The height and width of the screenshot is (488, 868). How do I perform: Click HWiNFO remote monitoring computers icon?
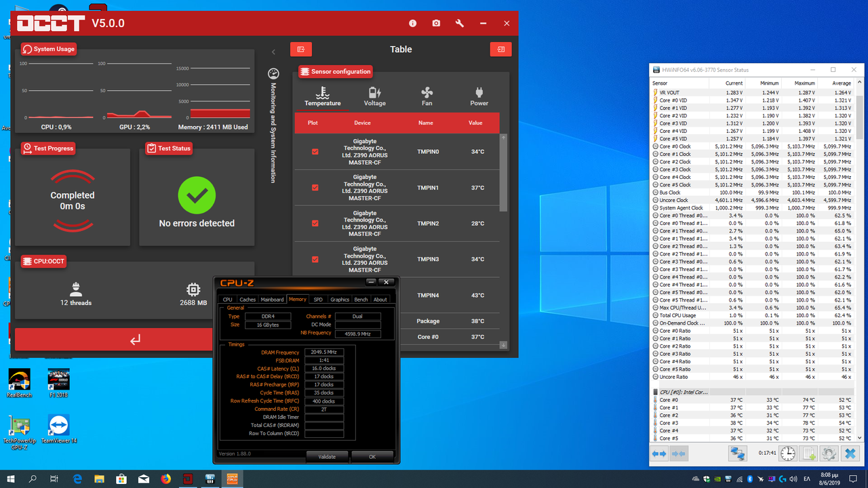click(737, 453)
